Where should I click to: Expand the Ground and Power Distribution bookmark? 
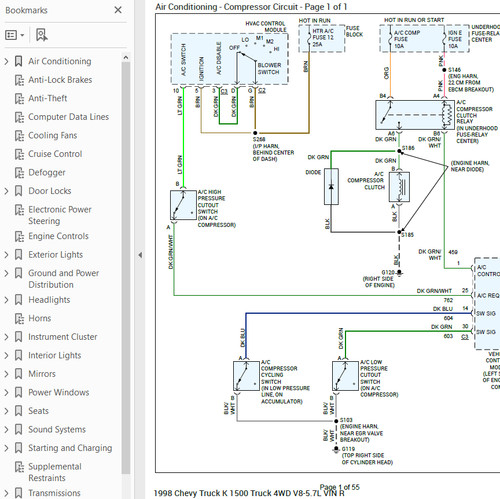tap(6, 273)
